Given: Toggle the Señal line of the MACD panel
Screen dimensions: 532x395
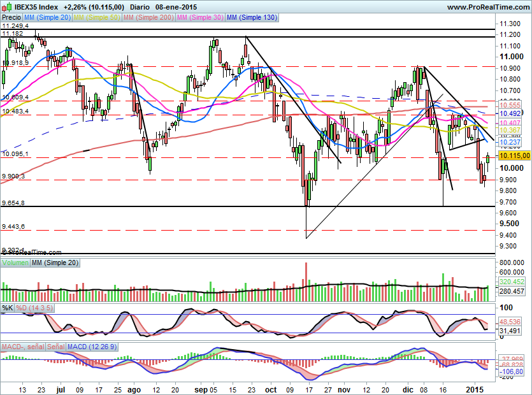Looking at the screenshot, I should pyautogui.click(x=56, y=348).
